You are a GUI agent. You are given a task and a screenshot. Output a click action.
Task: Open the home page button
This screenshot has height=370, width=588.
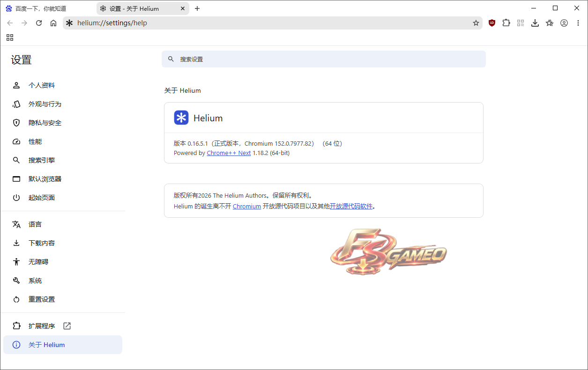coord(53,23)
